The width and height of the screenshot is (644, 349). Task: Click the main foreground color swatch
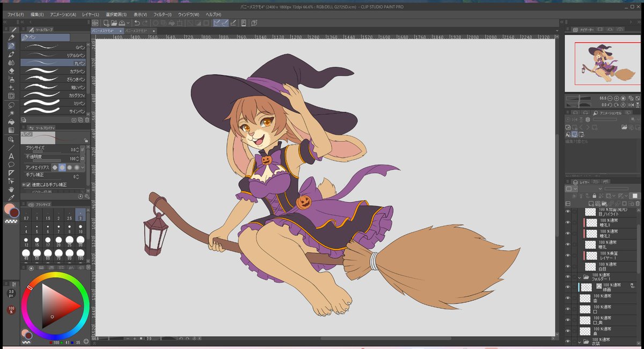click(x=9, y=208)
